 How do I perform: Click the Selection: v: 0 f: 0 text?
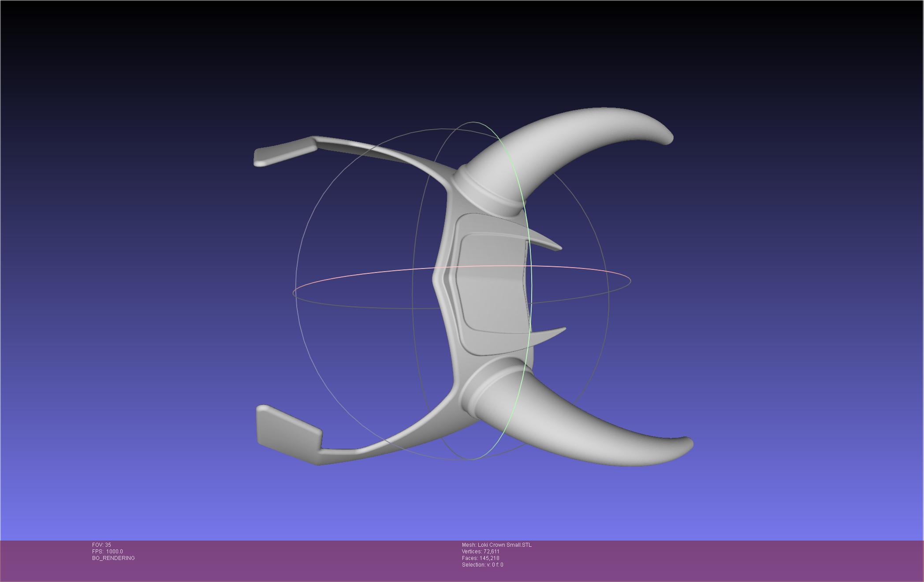point(483,565)
